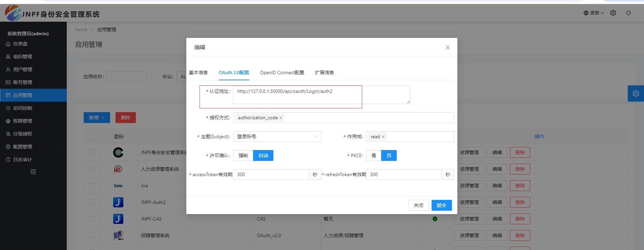Click the Jira application icon
Screen dimensions: 644x250
pos(118,186)
